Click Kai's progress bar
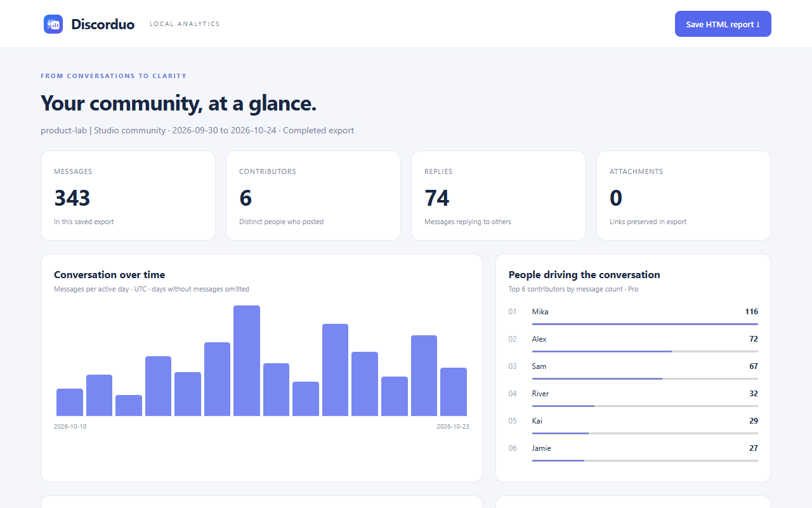 click(645, 433)
